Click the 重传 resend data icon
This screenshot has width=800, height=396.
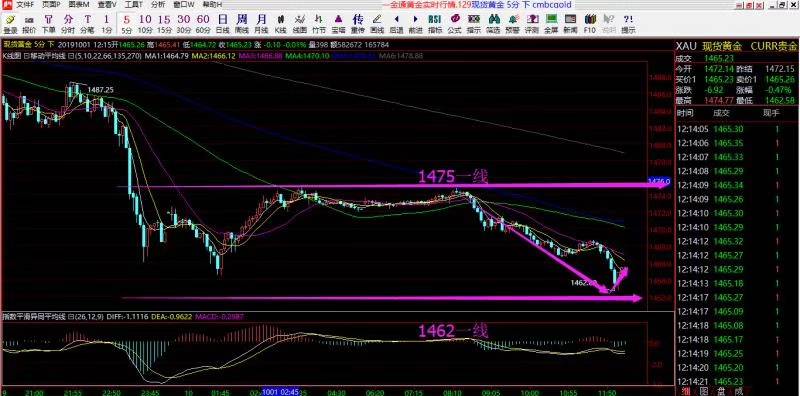click(x=358, y=23)
